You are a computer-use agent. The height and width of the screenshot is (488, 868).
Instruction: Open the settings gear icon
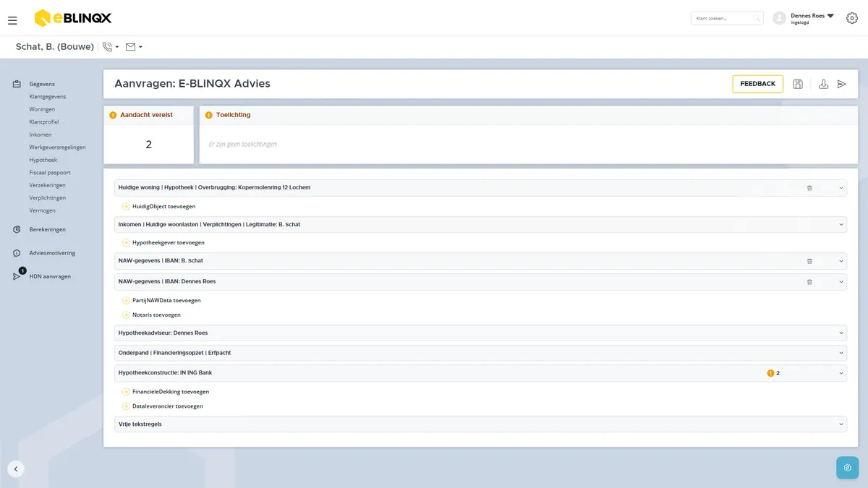point(851,18)
